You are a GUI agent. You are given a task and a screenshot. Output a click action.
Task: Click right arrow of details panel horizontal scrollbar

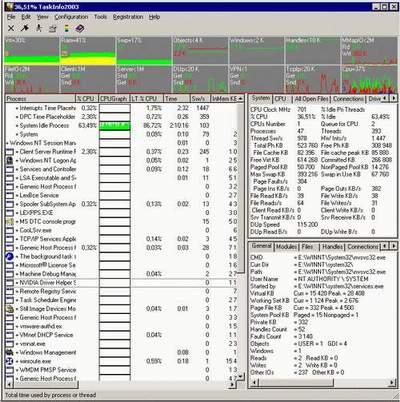pos(393,383)
